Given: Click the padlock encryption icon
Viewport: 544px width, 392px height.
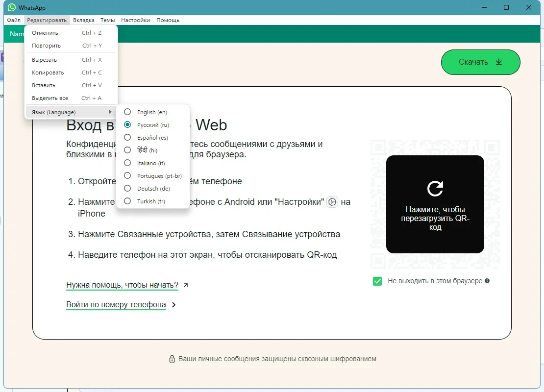Looking at the screenshot, I should (x=172, y=359).
